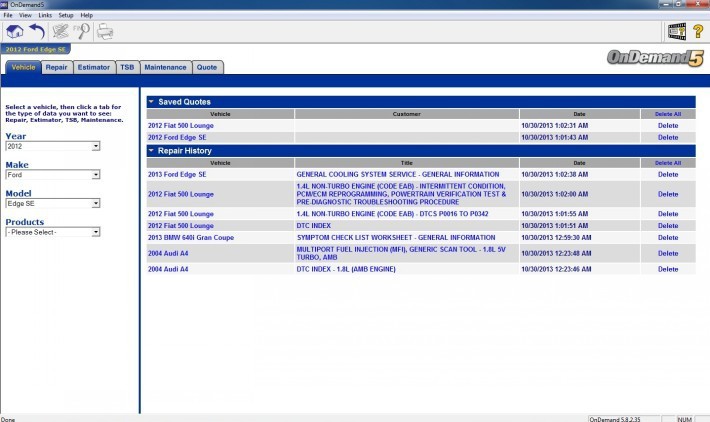Screen dimensions: 710x422
Task: Collapse the Saved Quotes section
Action: coord(152,102)
